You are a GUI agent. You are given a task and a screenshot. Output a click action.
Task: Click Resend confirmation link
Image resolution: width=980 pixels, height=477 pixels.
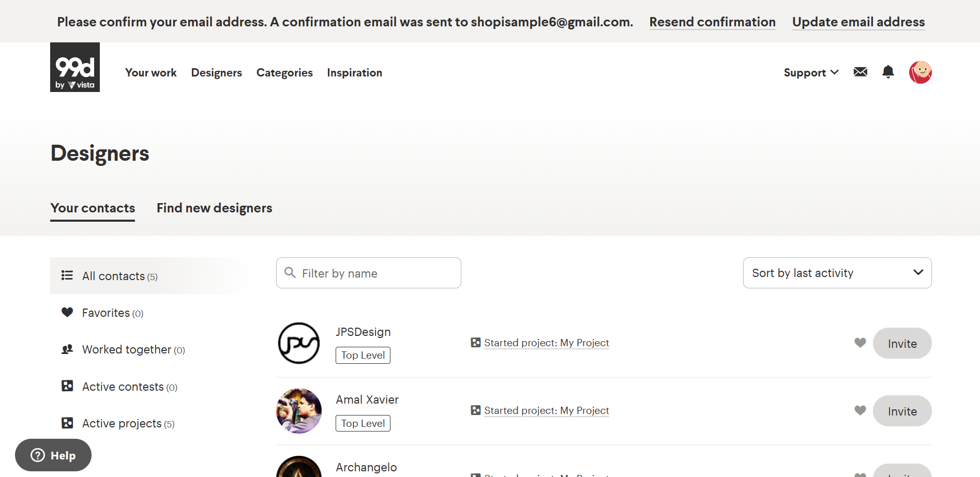point(712,22)
